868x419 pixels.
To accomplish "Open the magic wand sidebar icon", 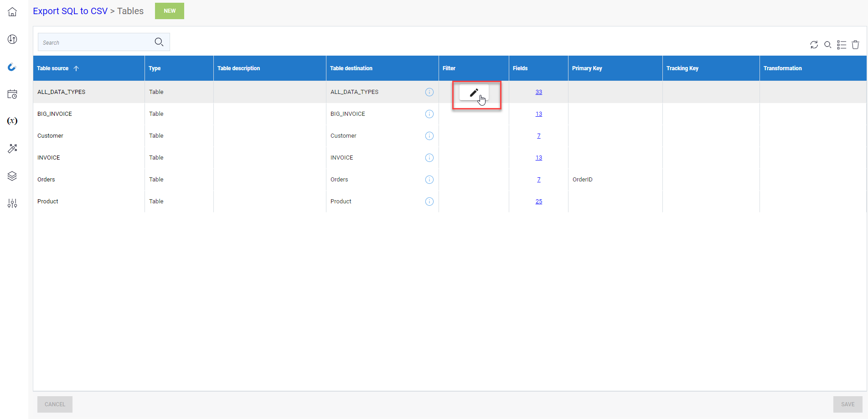I will point(12,149).
